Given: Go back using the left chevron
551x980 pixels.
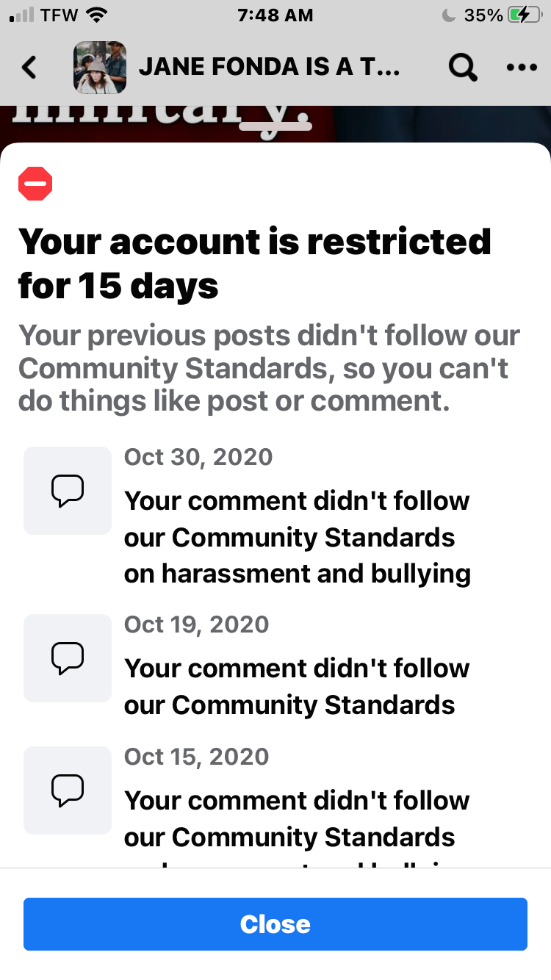Looking at the screenshot, I should pyautogui.click(x=29, y=68).
